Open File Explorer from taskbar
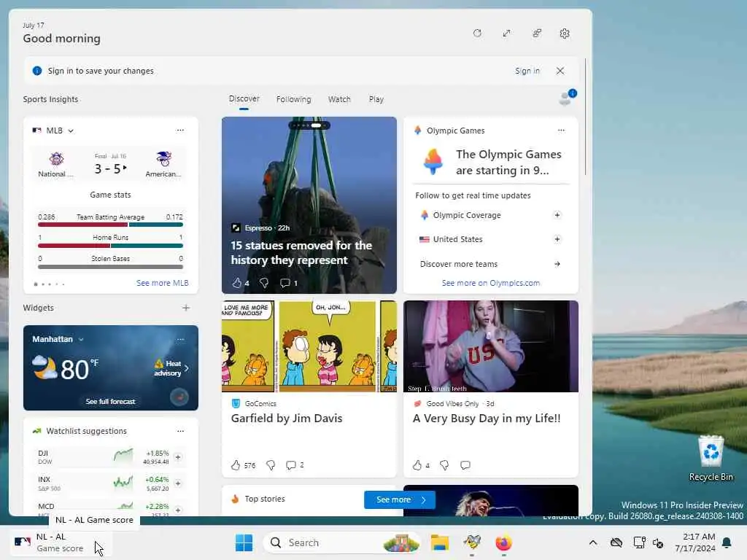The height and width of the screenshot is (560, 747). [440, 542]
